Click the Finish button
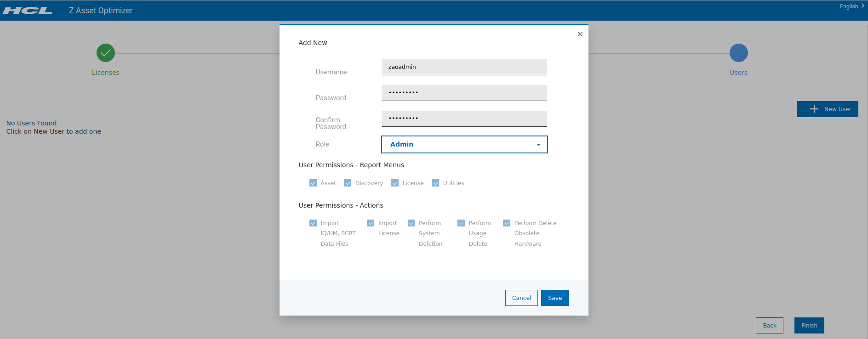Viewport: 868px width, 339px height. tap(809, 325)
